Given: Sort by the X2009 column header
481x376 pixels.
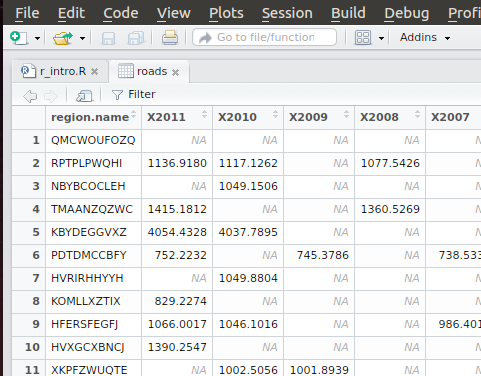Looking at the screenshot, I should tap(319, 117).
